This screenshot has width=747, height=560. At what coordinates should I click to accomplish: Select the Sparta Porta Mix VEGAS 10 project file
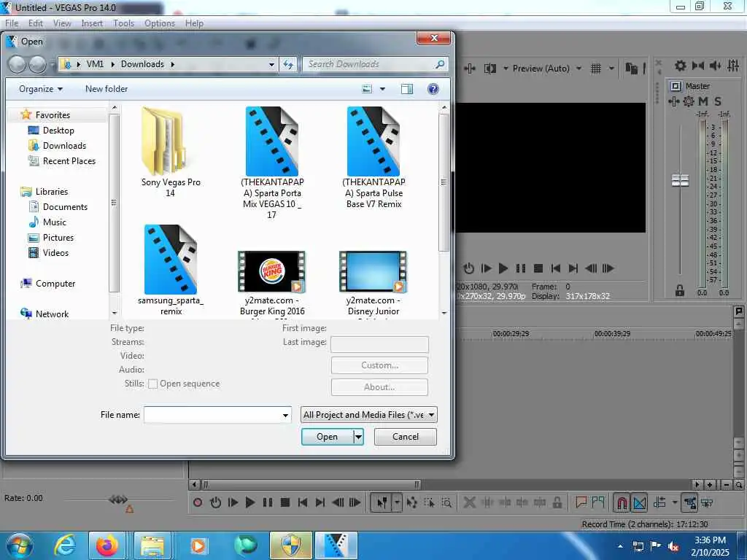click(x=272, y=162)
